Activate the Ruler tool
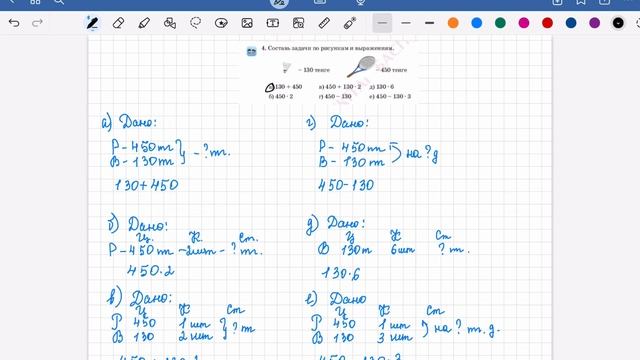The image size is (640, 360). 324,23
